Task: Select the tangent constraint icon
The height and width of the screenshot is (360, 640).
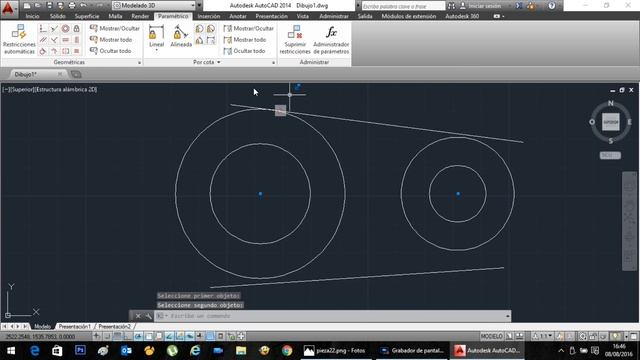Action: tap(43, 51)
